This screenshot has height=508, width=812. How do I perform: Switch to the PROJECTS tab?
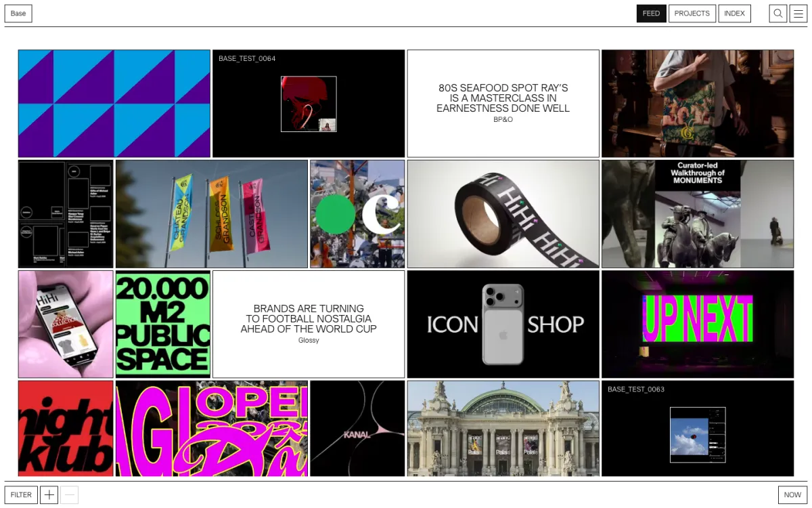(692, 14)
